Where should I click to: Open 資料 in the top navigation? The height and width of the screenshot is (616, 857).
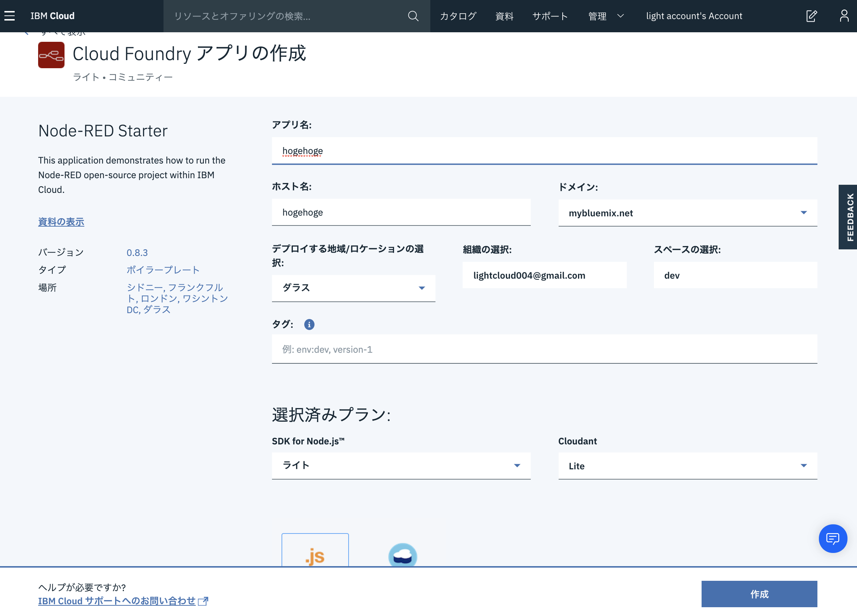coord(504,16)
